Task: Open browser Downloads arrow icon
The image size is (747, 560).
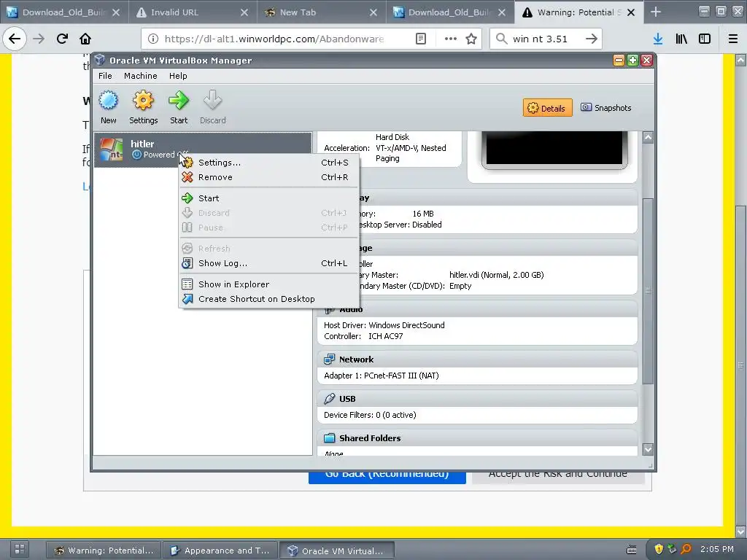Action: tap(658, 39)
